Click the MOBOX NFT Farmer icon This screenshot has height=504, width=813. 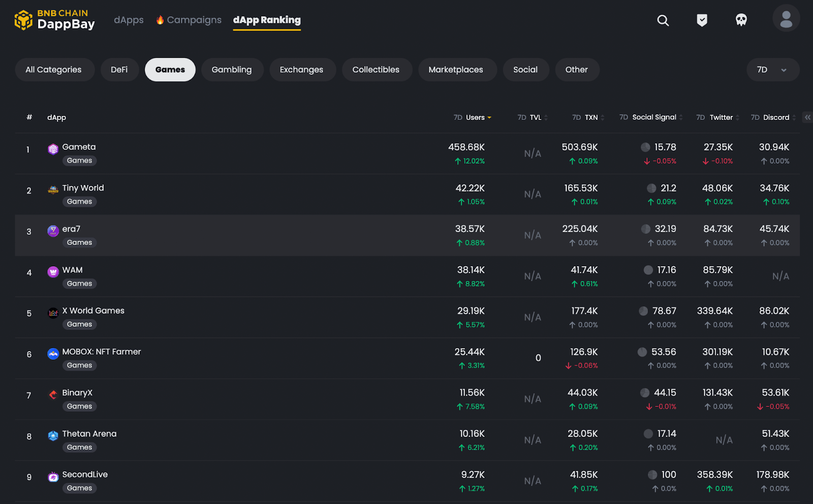pyautogui.click(x=53, y=354)
